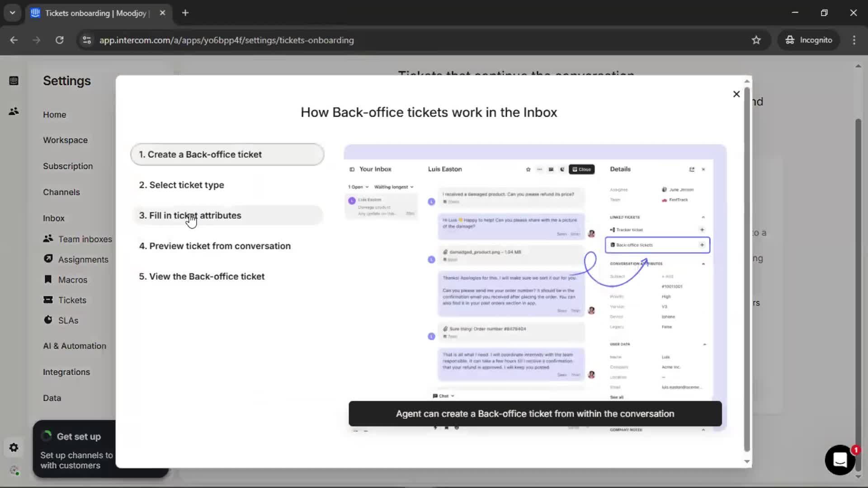Click the modal title about Back-office tickets
The height and width of the screenshot is (488, 868).
click(429, 113)
